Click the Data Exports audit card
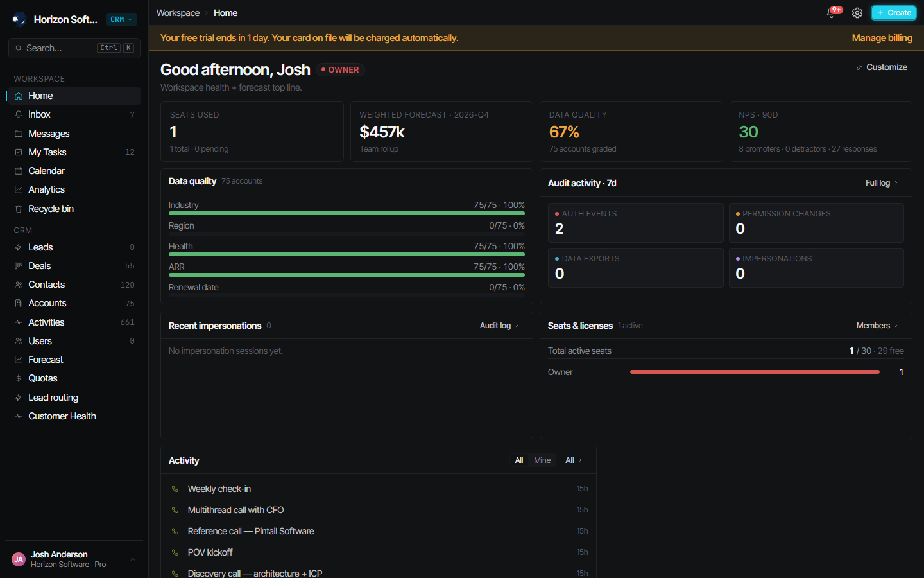The width and height of the screenshot is (924, 578). [x=635, y=268]
